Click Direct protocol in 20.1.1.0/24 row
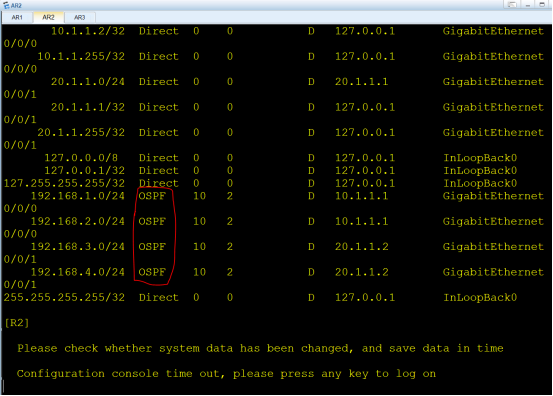This screenshot has width=553, height=396. click(x=159, y=82)
